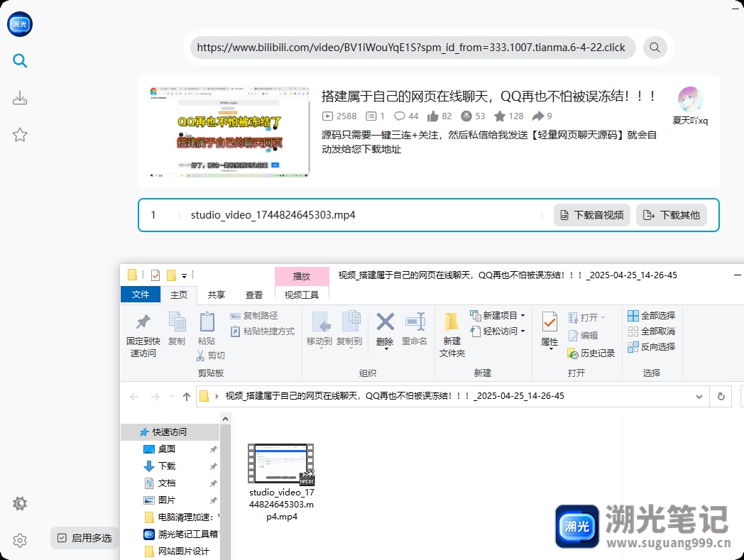This screenshot has width=744, height=560.
Task: Select the row studio_video_1744824645303.mp4
Action: tap(429, 215)
